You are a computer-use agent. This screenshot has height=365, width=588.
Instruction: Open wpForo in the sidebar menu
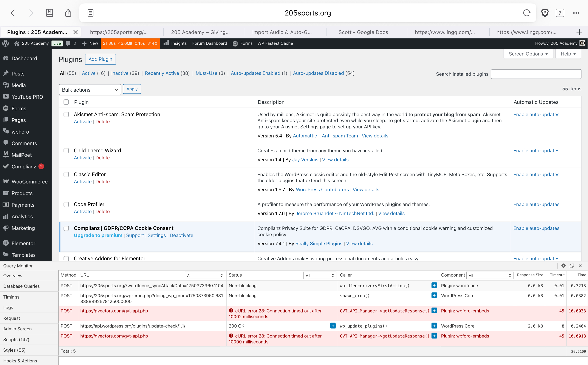pyautogui.click(x=20, y=132)
